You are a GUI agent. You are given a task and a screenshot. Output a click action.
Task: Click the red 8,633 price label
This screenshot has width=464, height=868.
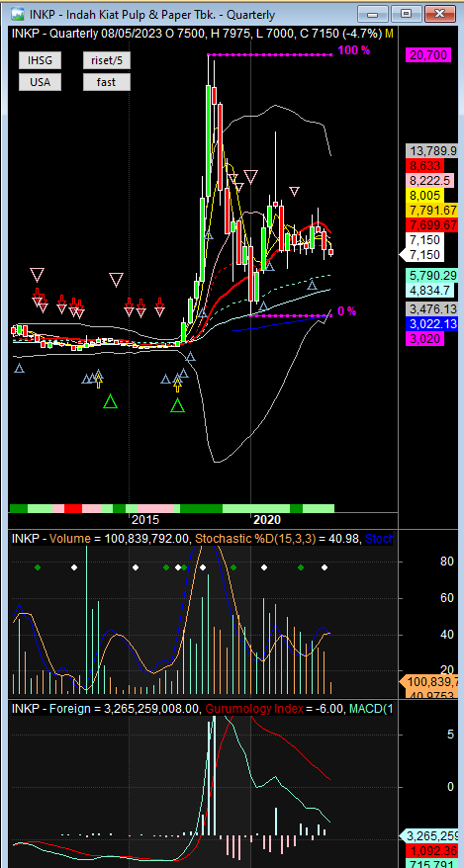pos(425,165)
